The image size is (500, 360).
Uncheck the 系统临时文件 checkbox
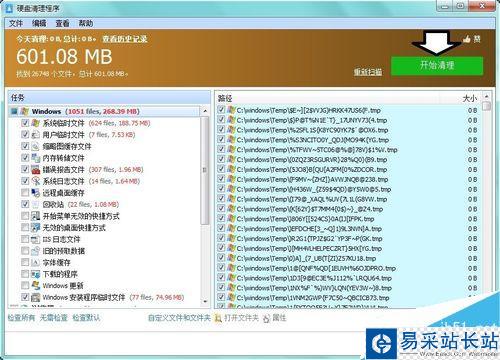click(x=25, y=123)
